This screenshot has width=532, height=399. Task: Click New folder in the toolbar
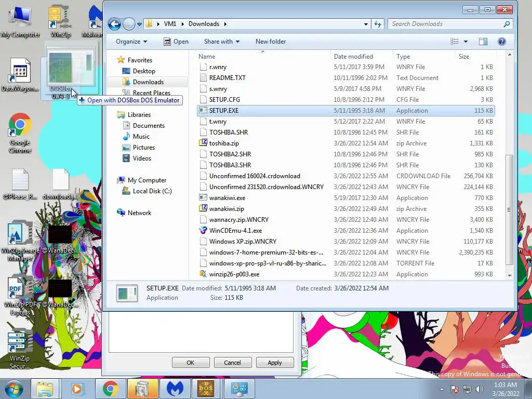270,42
